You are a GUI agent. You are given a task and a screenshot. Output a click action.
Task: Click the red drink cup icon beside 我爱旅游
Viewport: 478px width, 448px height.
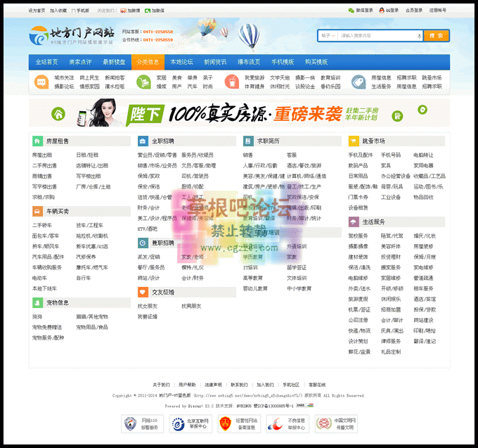(232, 82)
